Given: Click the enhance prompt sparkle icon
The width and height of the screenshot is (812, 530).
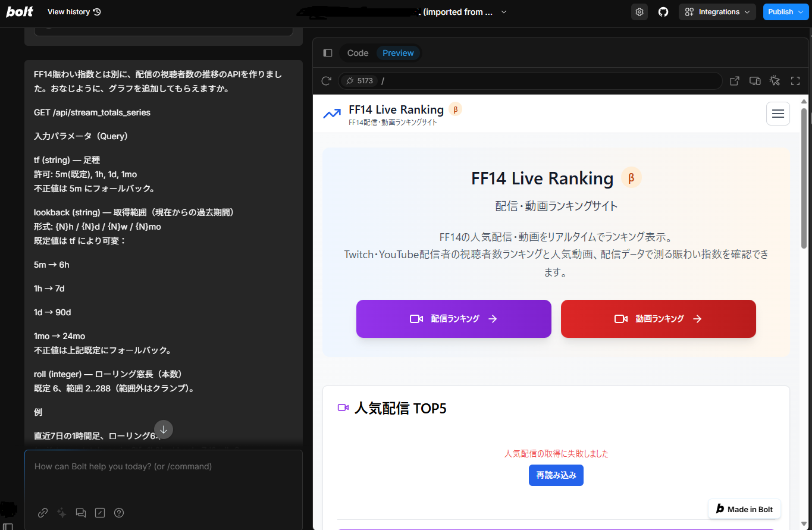Looking at the screenshot, I should tap(62, 513).
